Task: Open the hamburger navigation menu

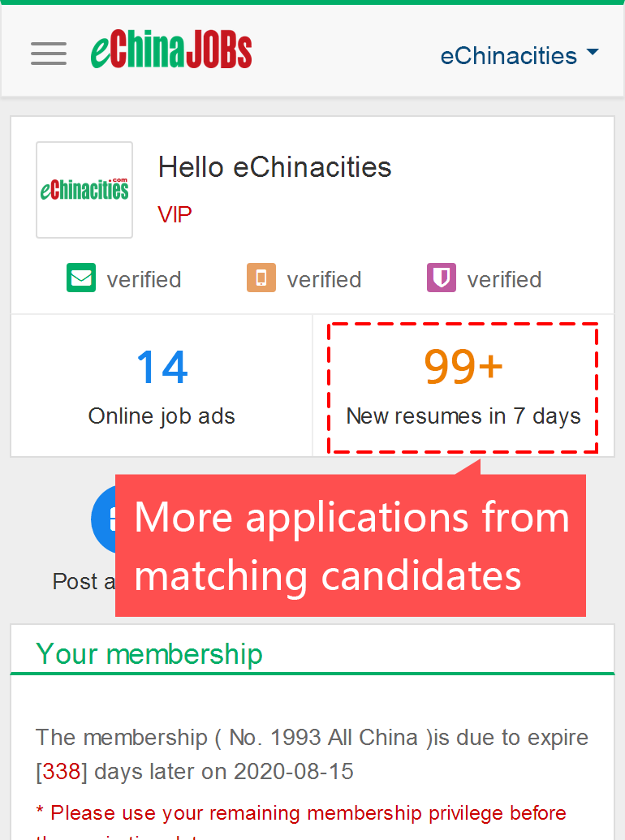Action: (49, 53)
